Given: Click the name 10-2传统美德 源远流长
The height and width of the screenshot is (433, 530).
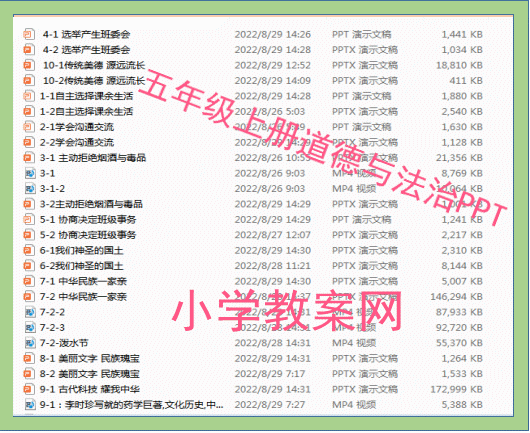Looking at the screenshot, I should pos(94,81).
